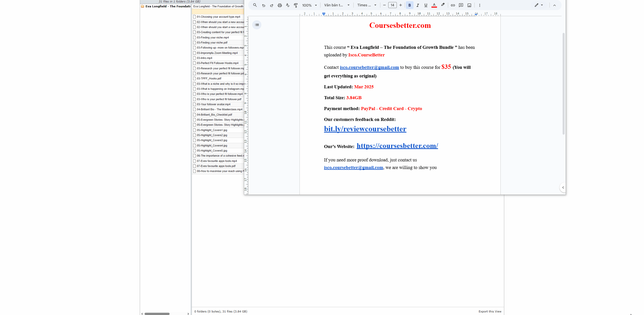Click the add comment icon
This screenshot has height=315, width=644.
coord(461,5)
